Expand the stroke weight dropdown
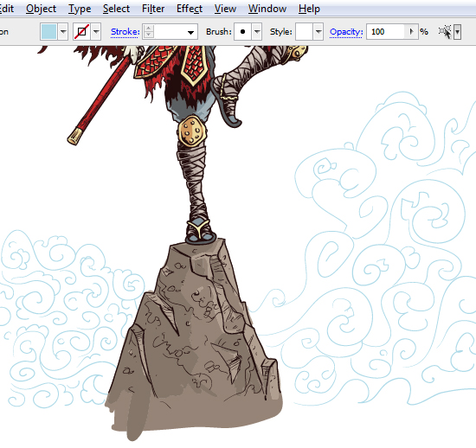476x448 pixels. click(x=190, y=32)
